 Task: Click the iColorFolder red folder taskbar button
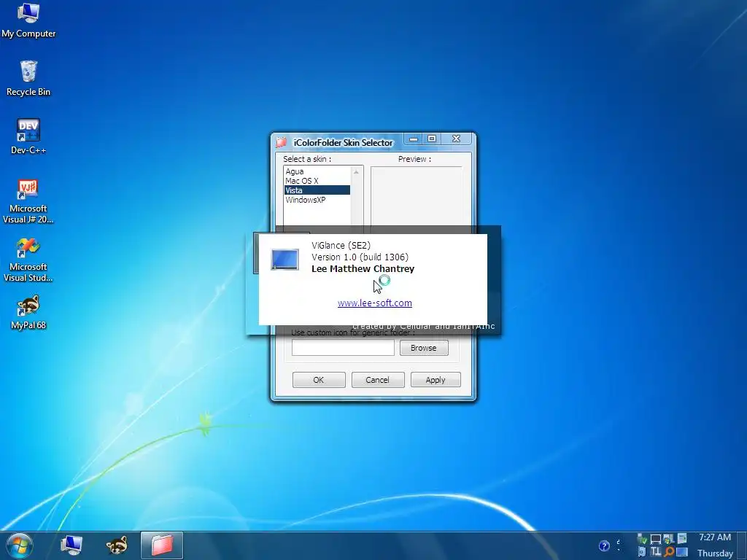(x=162, y=545)
